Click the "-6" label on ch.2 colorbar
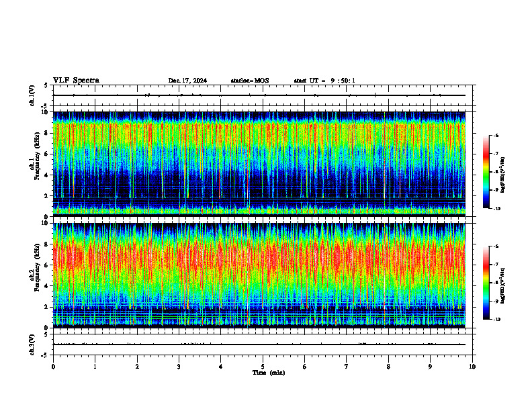Screen dimensions: 532x411 (496, 246)
